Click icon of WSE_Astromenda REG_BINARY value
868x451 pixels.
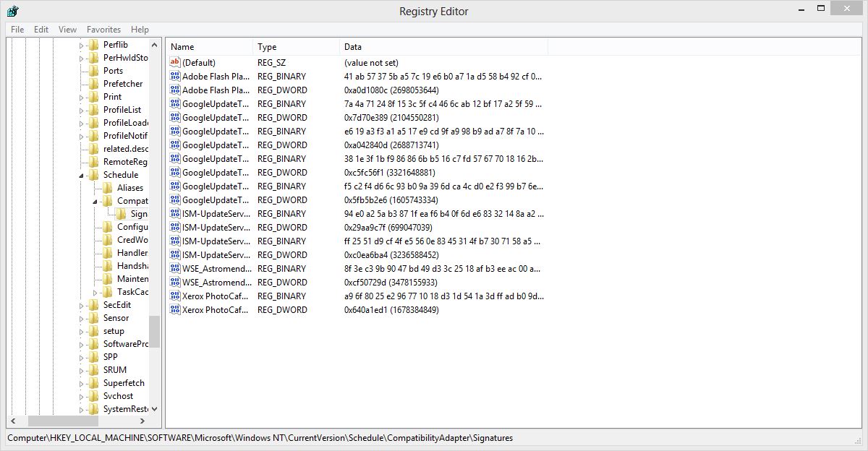[x=174, y=269]
